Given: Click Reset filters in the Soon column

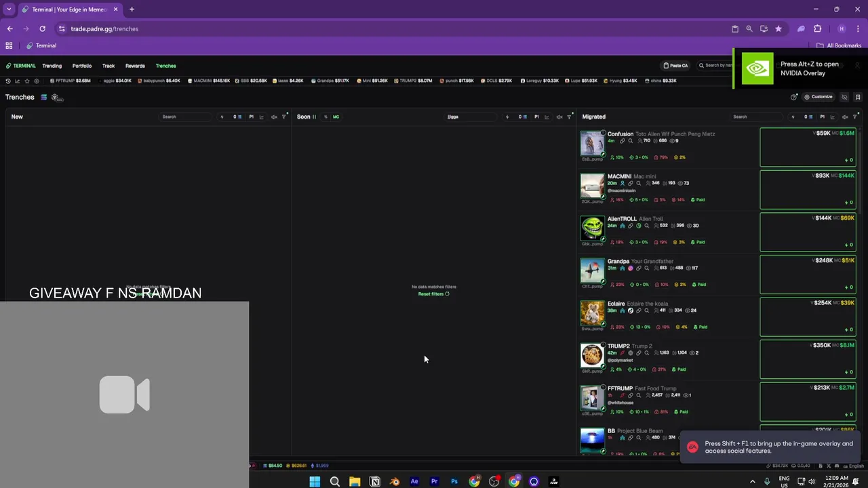Looking at the screenshot, I should click(433, 294).
